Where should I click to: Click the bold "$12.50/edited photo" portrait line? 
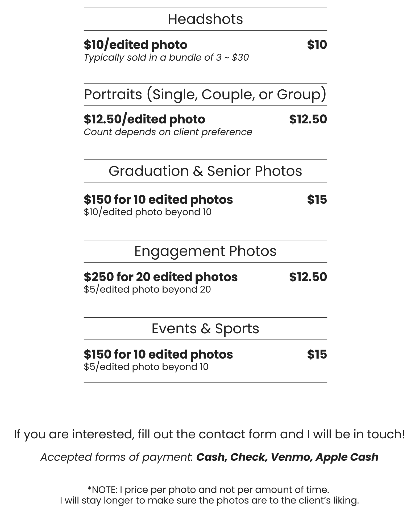144,119
